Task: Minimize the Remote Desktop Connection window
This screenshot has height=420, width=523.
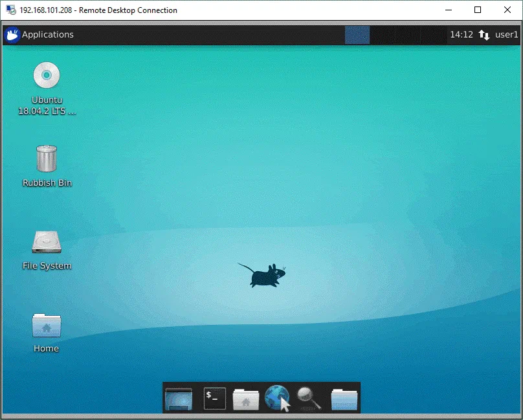Action: tap(448, 10)
